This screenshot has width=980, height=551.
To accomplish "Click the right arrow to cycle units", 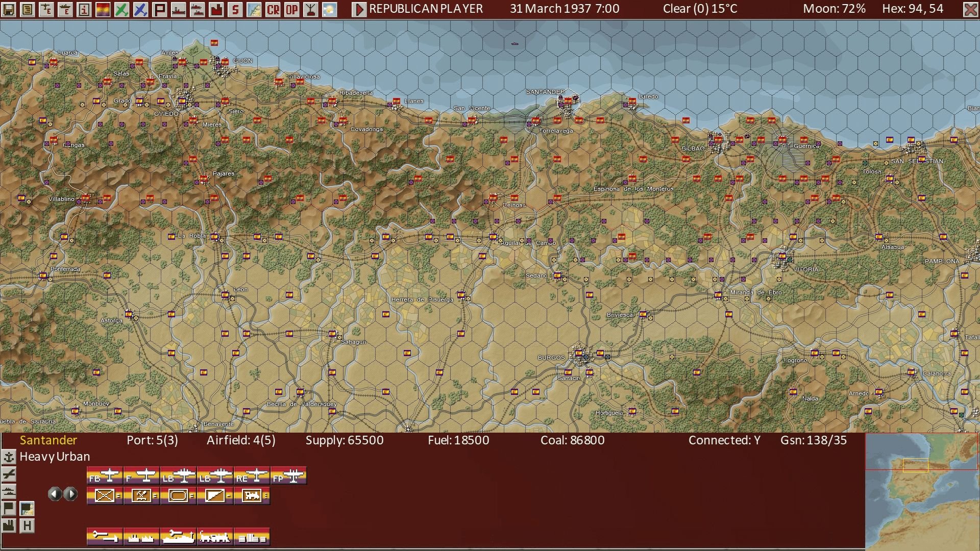I will (x=70, y=494).
